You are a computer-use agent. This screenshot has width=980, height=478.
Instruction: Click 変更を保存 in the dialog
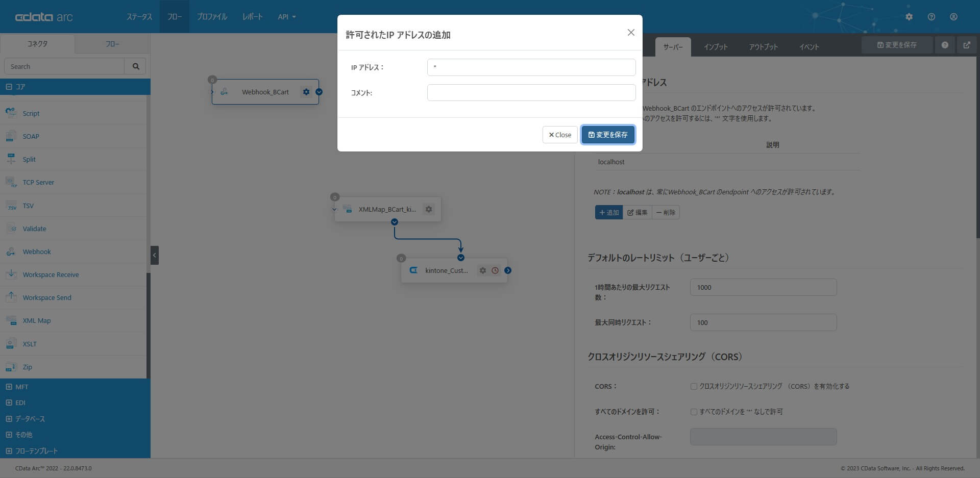point(608,135)
